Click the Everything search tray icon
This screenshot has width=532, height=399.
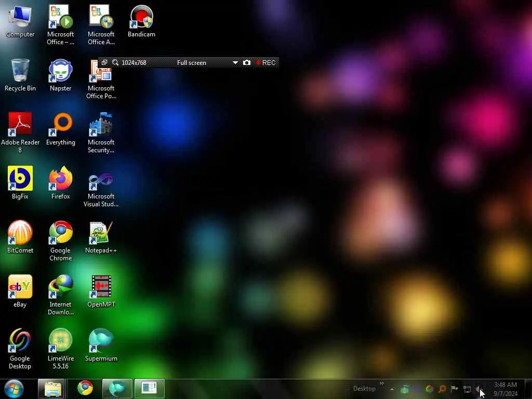(442, 389)
